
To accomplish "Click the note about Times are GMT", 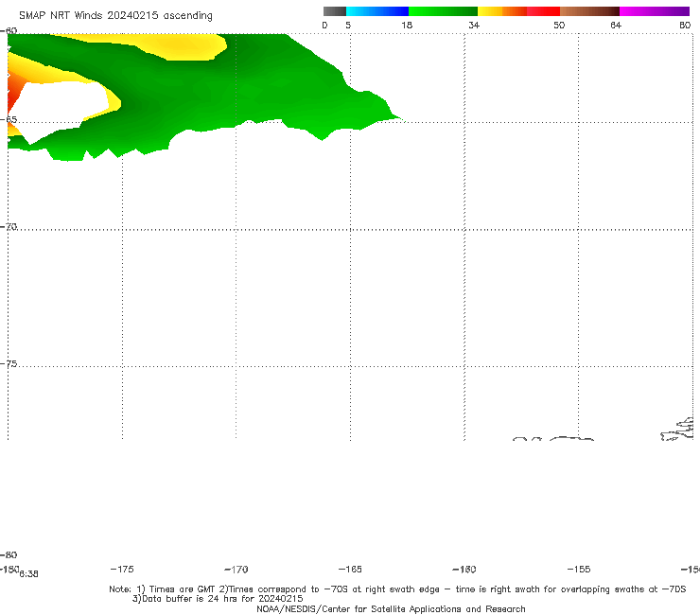I will pyautogui.click(x=397, y=589).
